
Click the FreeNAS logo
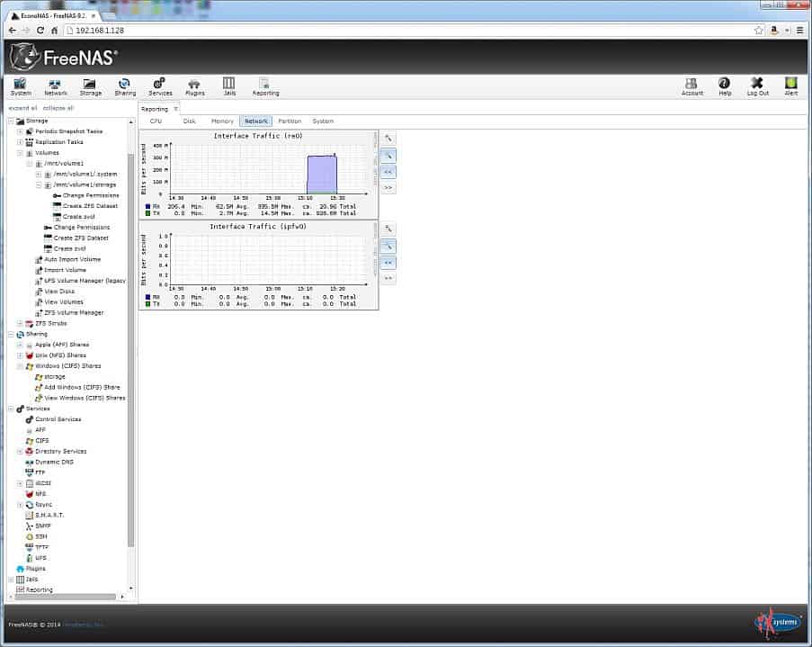tap(64, 57)
